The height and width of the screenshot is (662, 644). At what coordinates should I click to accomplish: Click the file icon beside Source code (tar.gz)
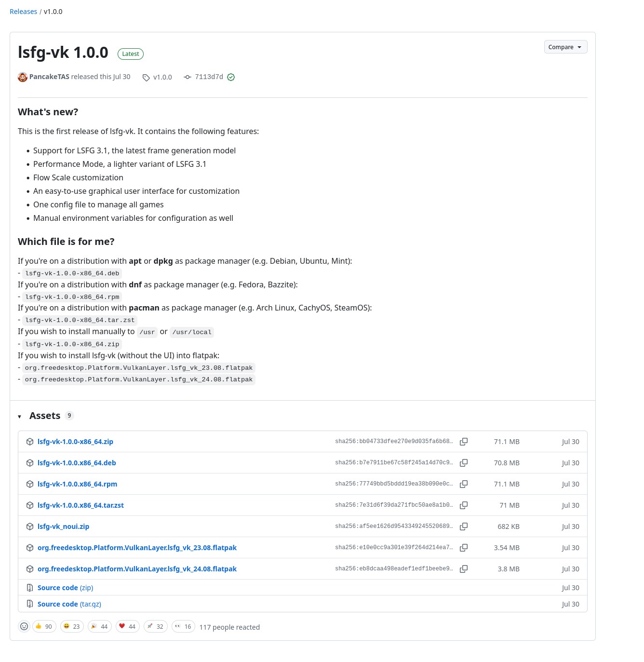[x=30, y=604]
